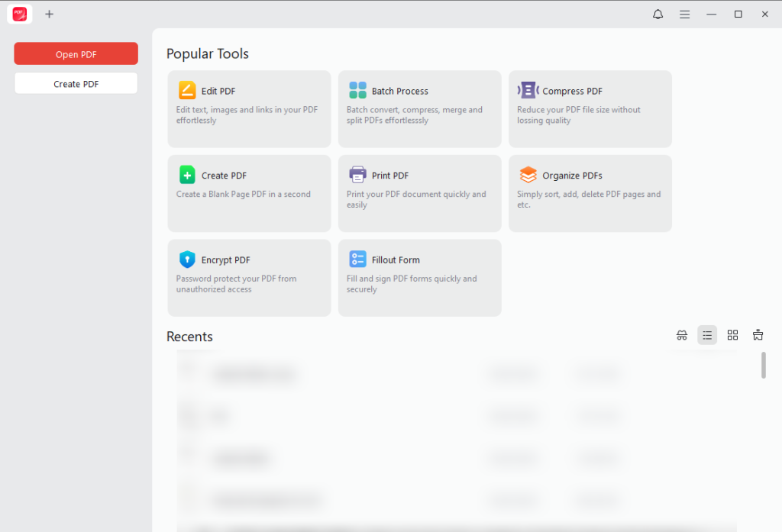Choose the Organize PDFs title
Image resolution: width=782 pixels, height=532 pixels.
pyautogui.click(x=572, y=176)
